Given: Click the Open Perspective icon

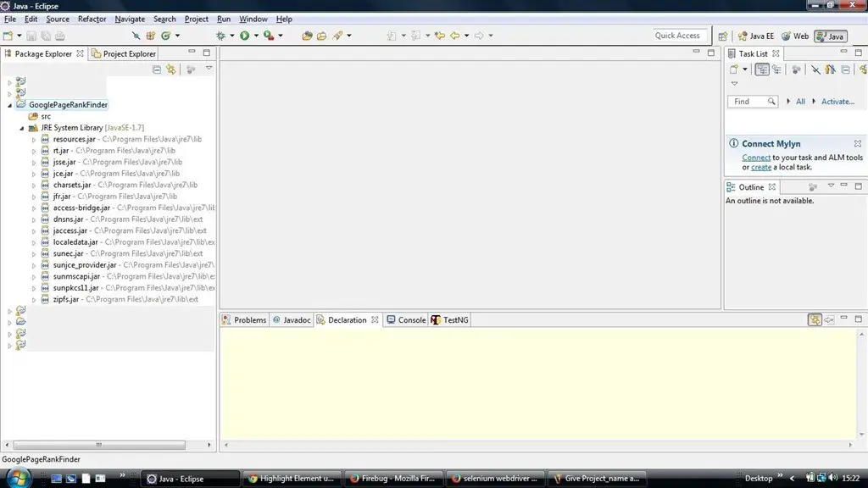Looking at the screenshot, I should click(x=722, y=36).
